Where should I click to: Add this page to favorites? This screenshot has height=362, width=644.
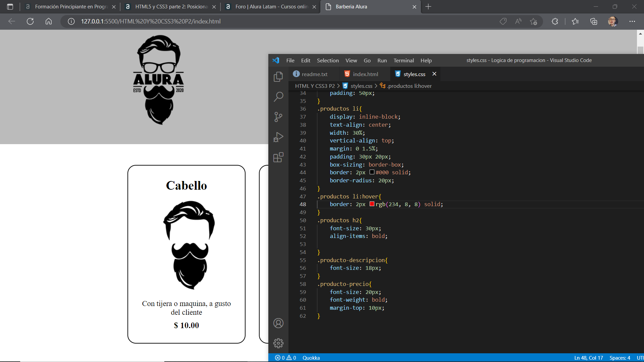tap(533, 21)
